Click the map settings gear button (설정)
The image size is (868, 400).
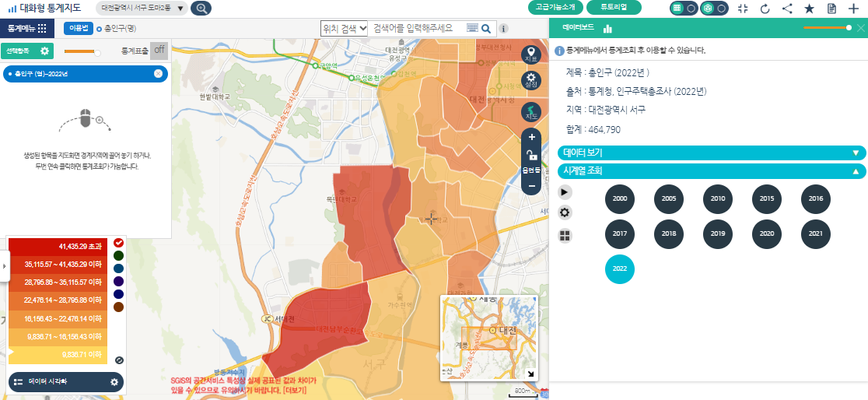532,80
